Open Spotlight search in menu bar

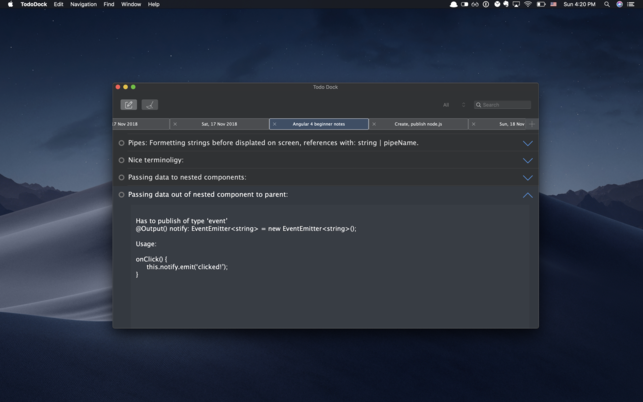pos(607,4)
